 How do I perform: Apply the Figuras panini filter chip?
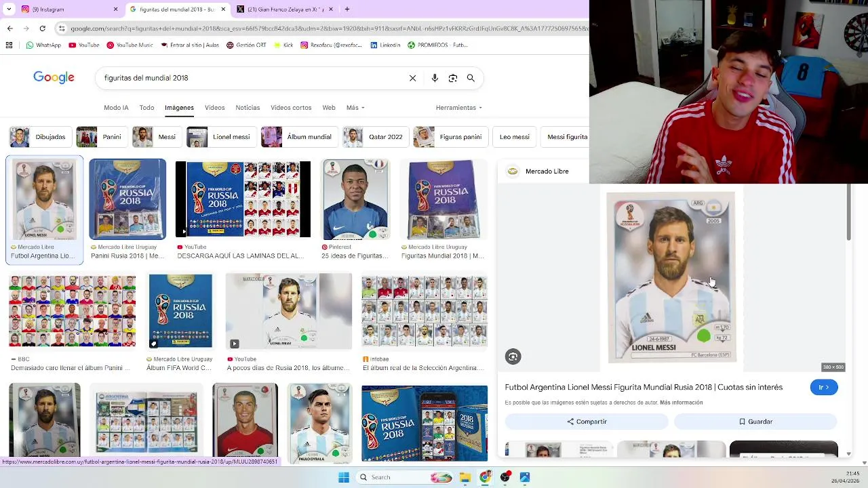pyautogui.click(x=450, y=137)
